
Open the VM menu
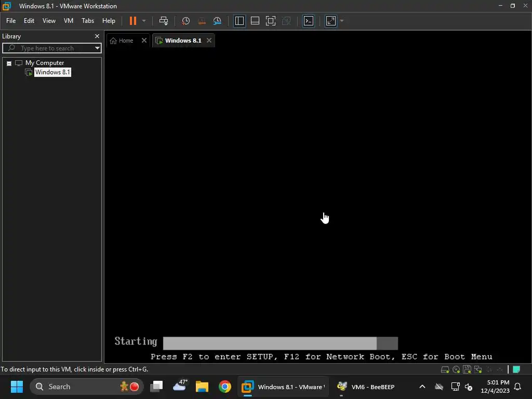(x=69, y=21)
